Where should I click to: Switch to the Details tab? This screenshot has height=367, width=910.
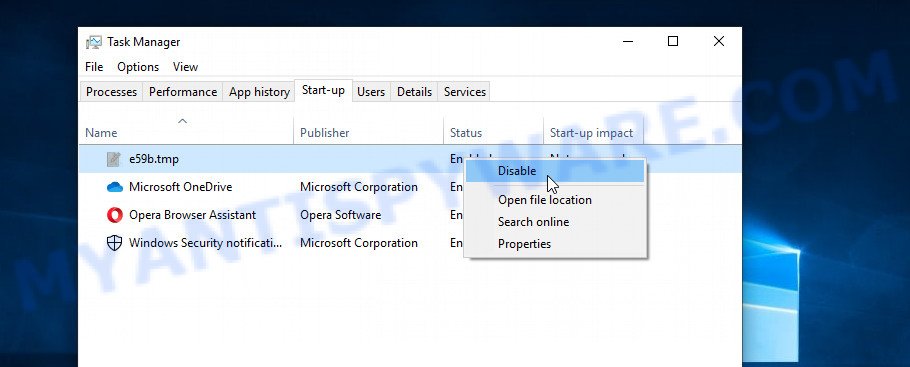coord(414,92)
